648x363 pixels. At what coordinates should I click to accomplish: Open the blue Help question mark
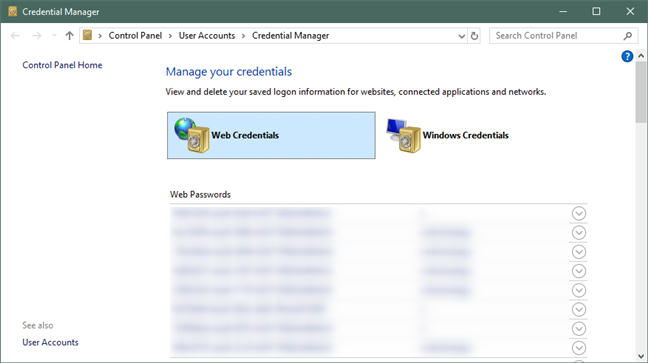(627, 56)
